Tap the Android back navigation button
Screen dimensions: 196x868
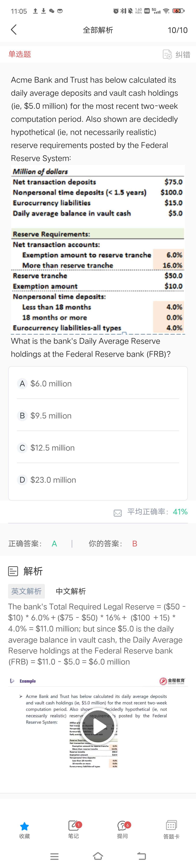[142, 856]
